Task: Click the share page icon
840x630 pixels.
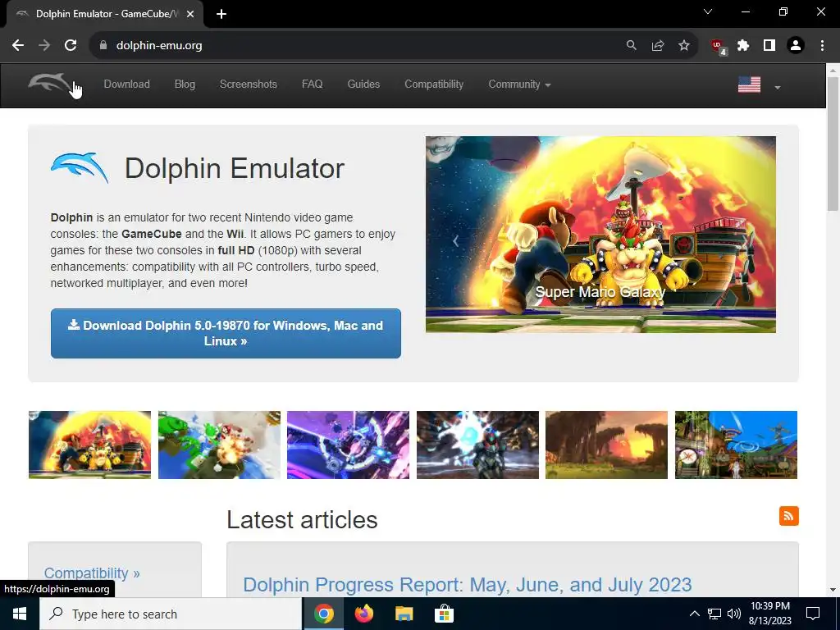Action: tap(658, 46)
